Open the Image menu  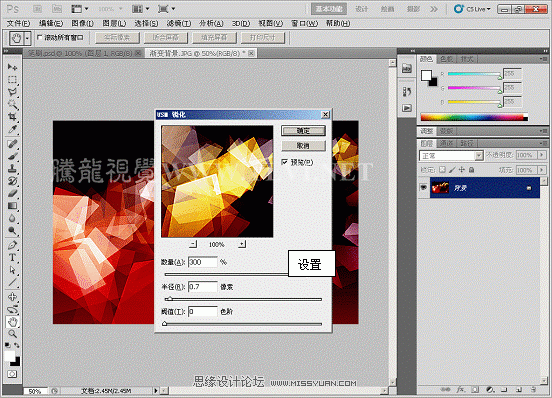(82, 23)
